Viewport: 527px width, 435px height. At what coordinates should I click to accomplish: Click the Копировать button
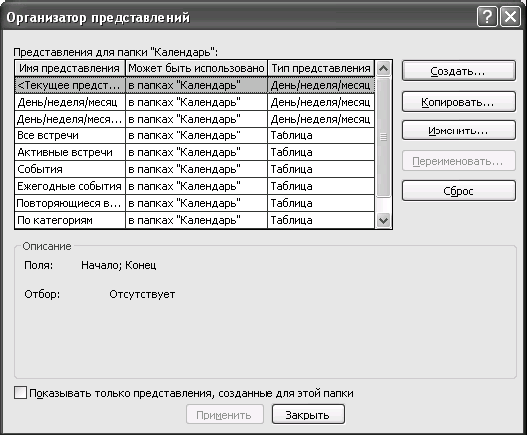tap(459, 102)
